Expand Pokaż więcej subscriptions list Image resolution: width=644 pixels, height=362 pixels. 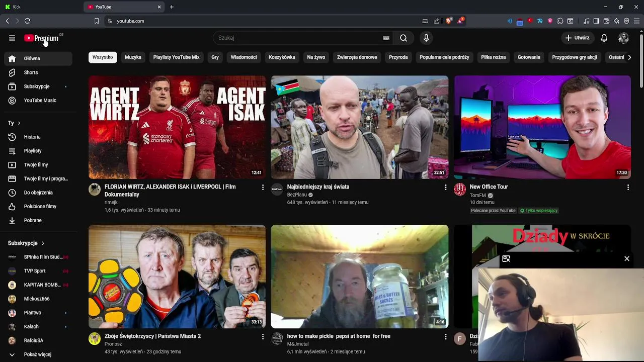(38, 354)
